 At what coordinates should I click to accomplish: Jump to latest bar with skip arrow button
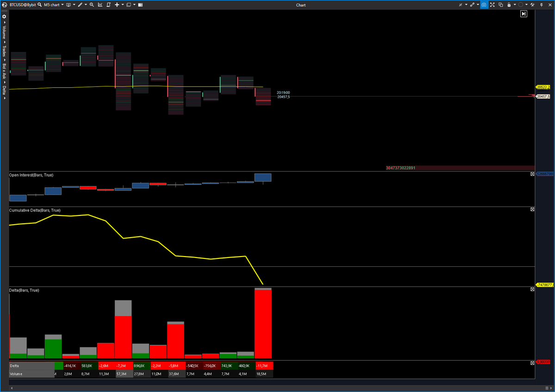(524, 14)
